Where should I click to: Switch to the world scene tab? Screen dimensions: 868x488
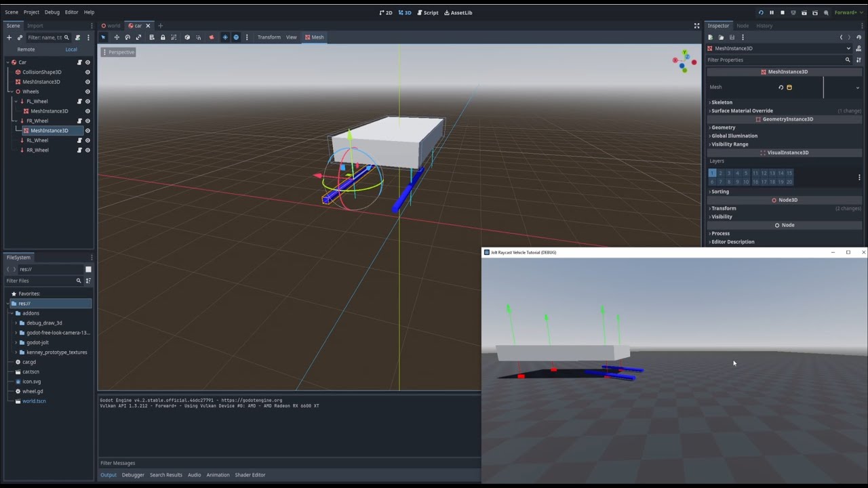pyautogui.click(x=111, y=26)
